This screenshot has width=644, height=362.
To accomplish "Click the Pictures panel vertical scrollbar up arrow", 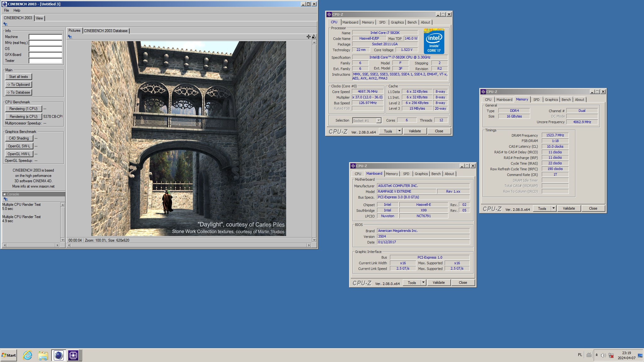I will [x=314, y=42].
